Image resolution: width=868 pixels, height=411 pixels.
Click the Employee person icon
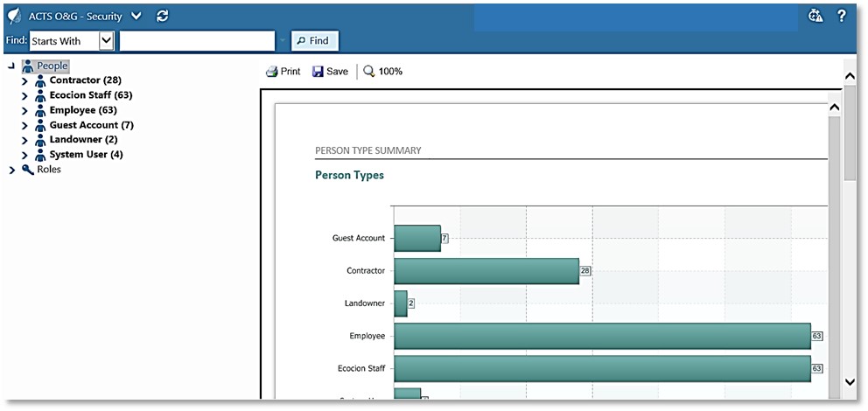[x=40, y=111]
